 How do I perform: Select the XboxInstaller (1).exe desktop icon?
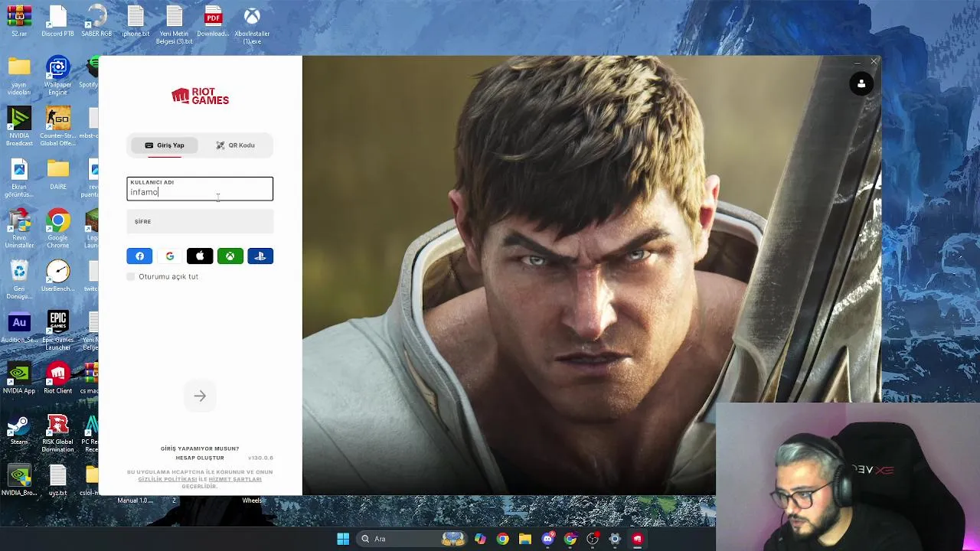(x=252, y=25)
